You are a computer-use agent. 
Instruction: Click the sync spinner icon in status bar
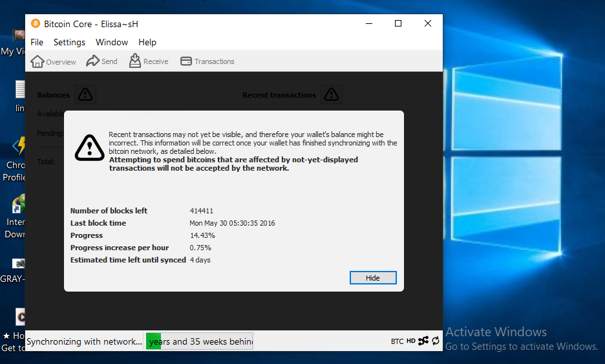click(x=436, y=341)
